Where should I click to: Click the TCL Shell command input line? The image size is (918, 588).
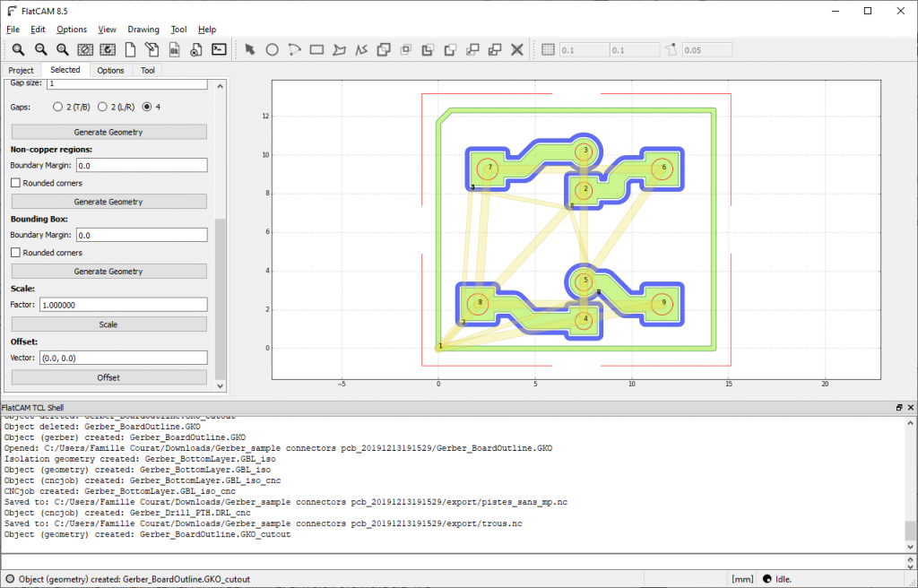(x=453, y=562)
